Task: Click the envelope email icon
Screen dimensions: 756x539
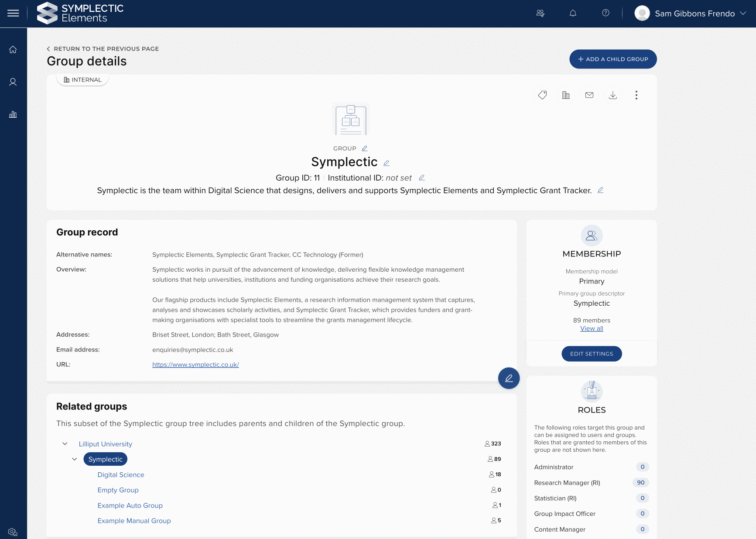Action: [x=589, y=95]
